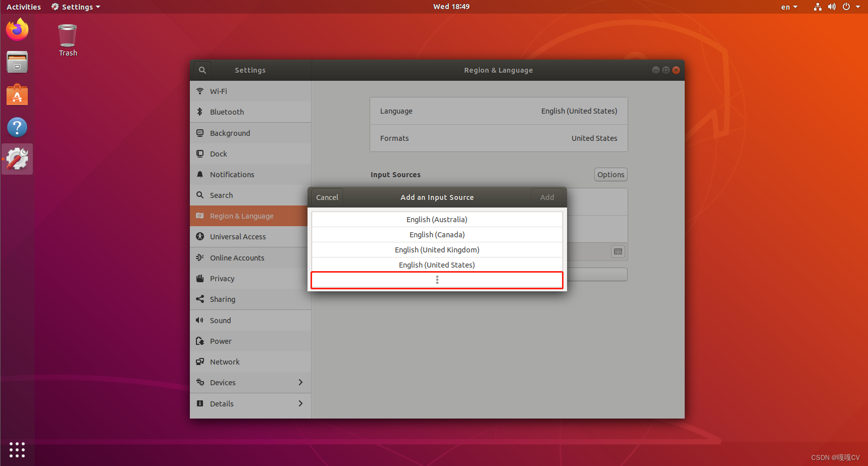Click the Add button in dialog
Screen dimensions: 868x466
click(x=547, y=197)
